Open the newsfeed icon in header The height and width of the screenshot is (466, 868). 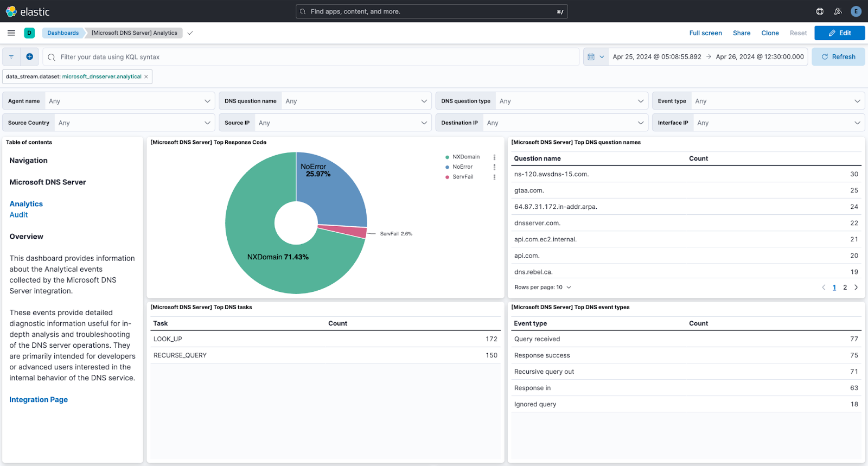[838, 11]
